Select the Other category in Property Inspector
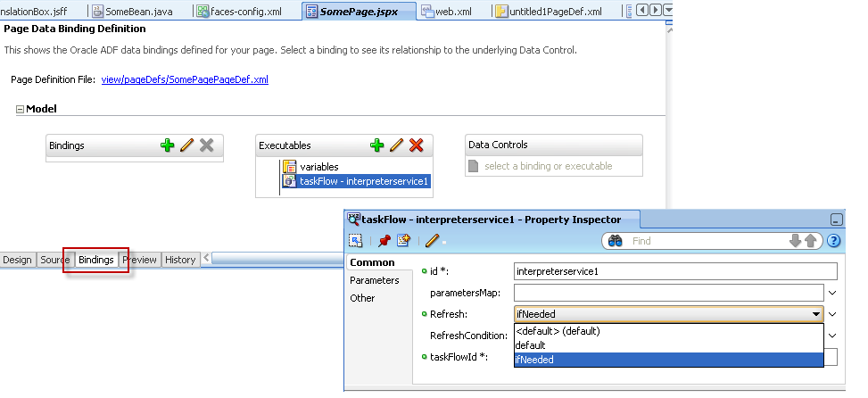This screenshot has height=398, width=868. tap(362, 298)
